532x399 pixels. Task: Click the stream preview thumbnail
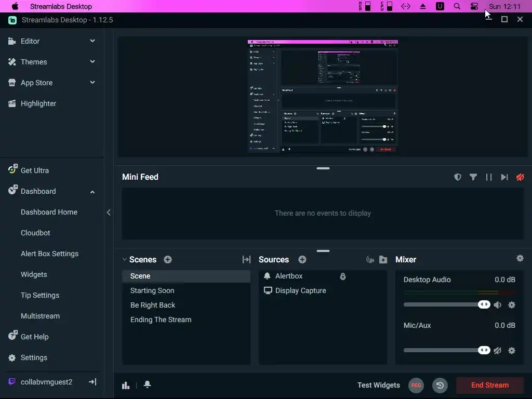(x=323, y=96)
